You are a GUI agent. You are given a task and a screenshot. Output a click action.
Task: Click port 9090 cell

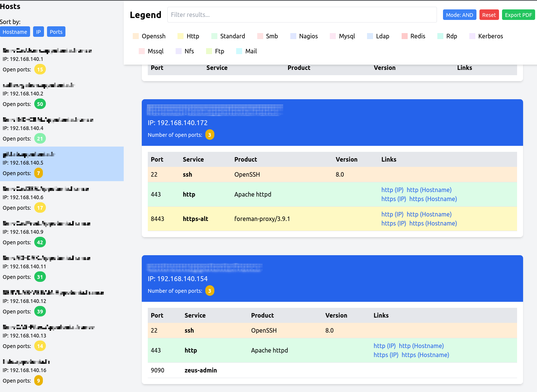coord(158,370)
